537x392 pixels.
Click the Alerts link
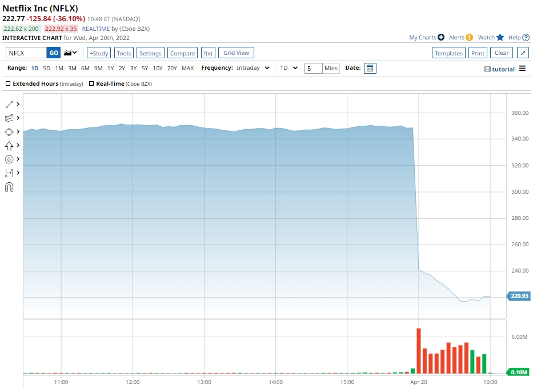pos(456,37)
